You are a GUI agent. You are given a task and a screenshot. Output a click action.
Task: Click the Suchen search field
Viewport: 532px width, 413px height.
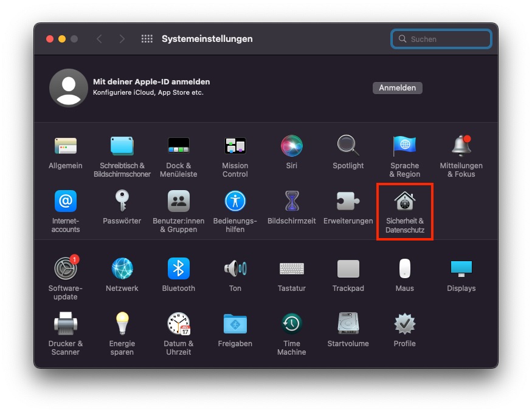pos(441,38)
